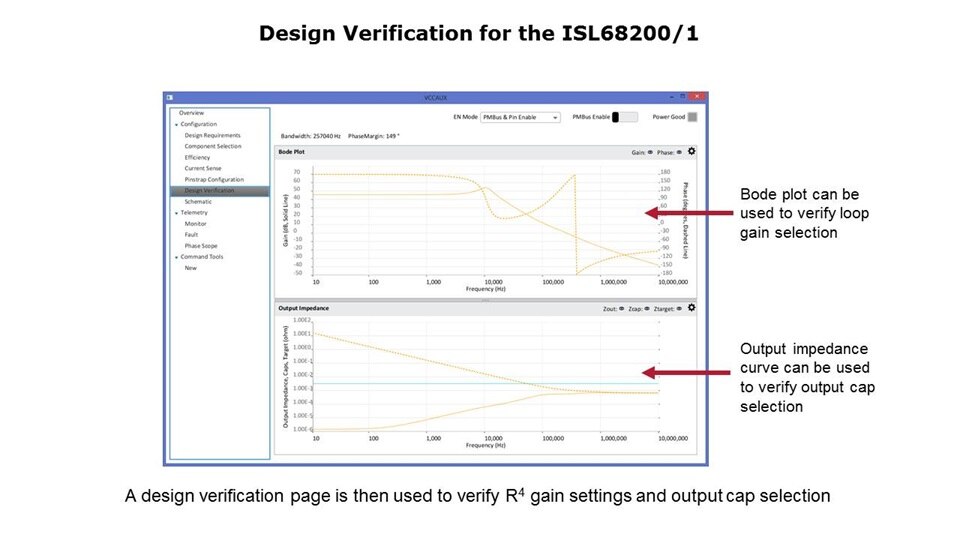Click the PhaseMargin: 149 readout
Viewport: 960px width, 540px height.
(373, 136)
